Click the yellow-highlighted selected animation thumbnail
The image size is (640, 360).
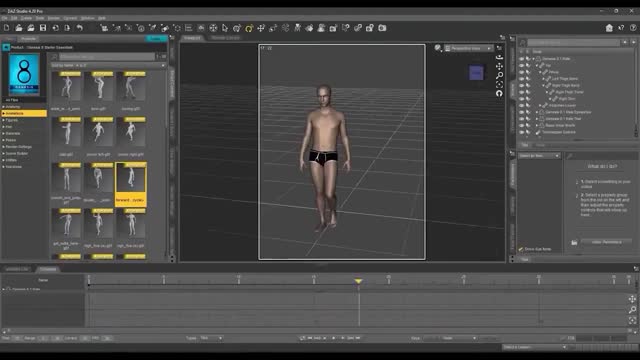131,184
